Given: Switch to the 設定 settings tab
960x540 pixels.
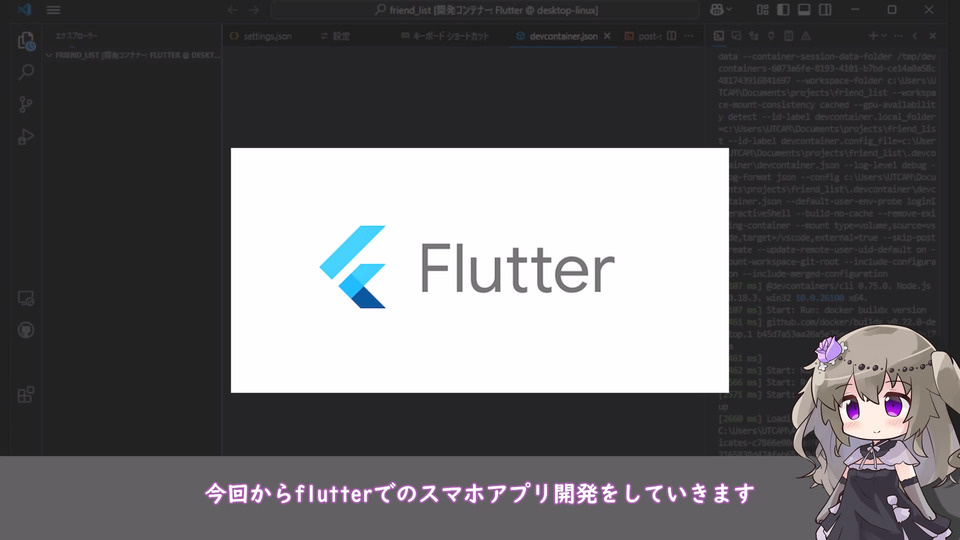Looking at the screenshot, I should 336,36.
